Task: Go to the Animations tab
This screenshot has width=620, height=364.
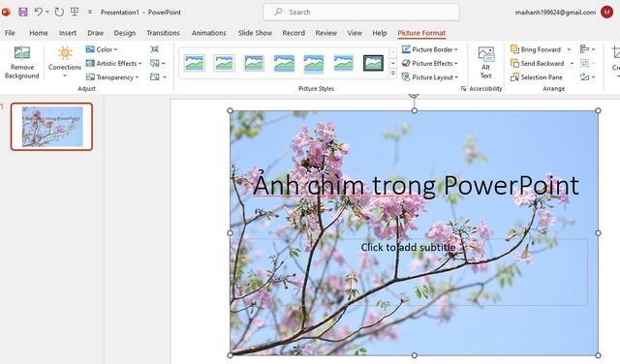Action: click(x=209, y=33)
